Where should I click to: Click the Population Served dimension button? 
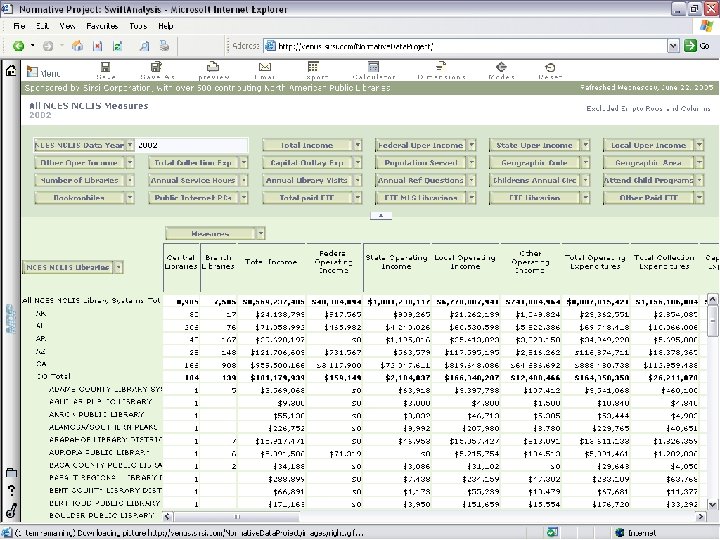tap(420, 162)
